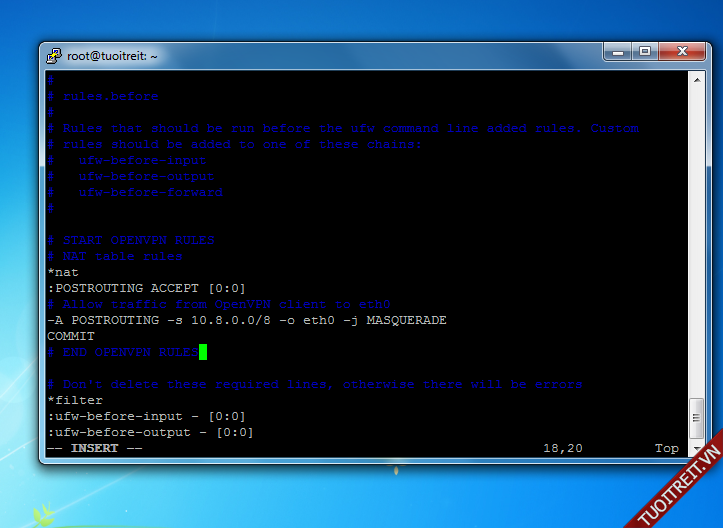Open the PuTTY system menu icon
The height and width of the screenshot is (528, 723).
click(x=54, y=56)
